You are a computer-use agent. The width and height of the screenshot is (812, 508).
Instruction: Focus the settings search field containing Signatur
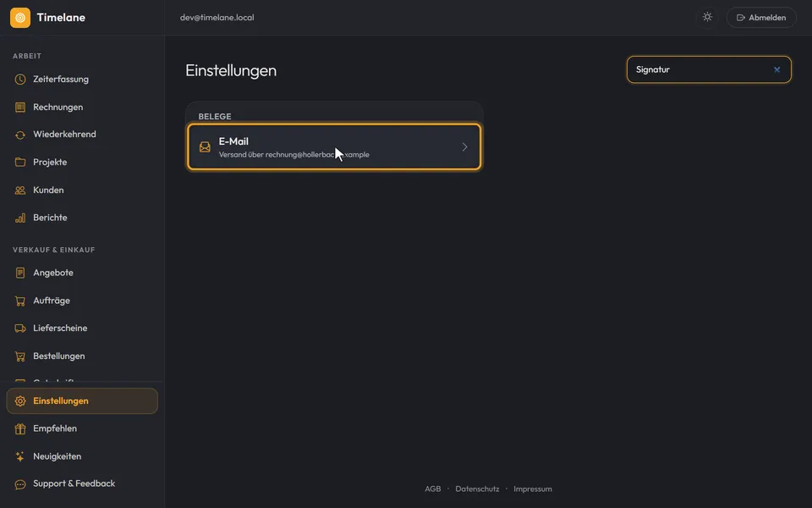pyautogui.click(x=709, y=69)
